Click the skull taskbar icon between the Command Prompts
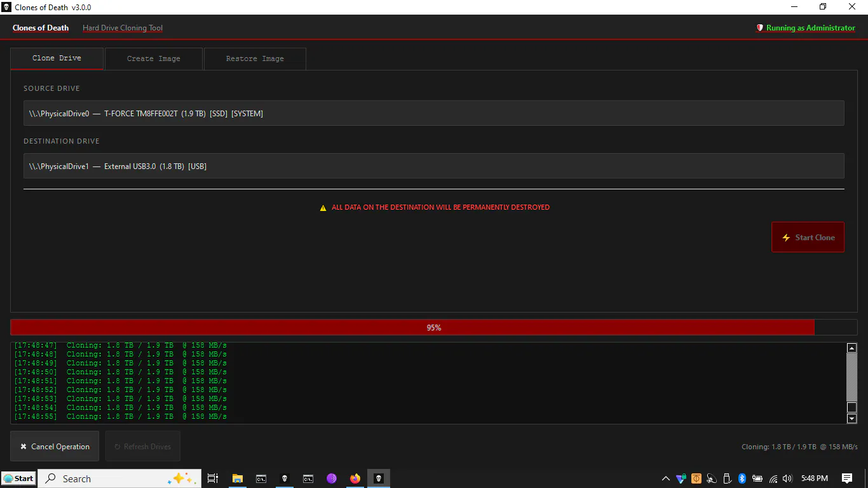Screen dimensions: 868x488 coord(285,478)
